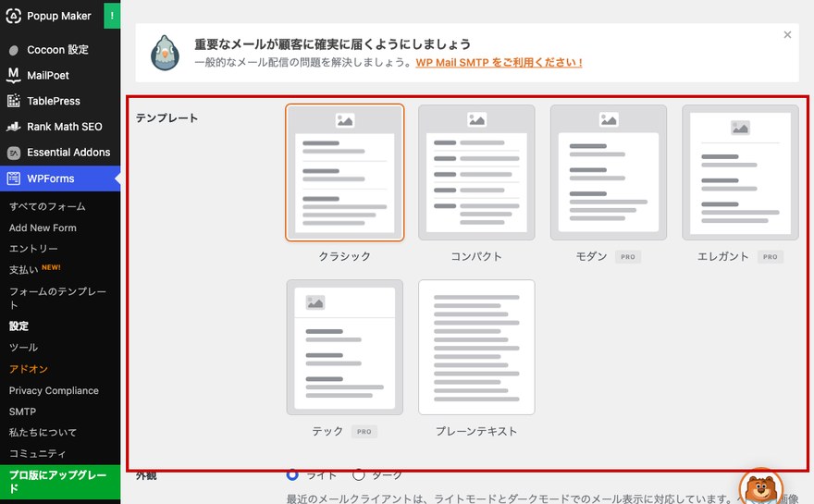Select the ライト appearance radio button
This screenshot has height=504, width=814.
292,474
